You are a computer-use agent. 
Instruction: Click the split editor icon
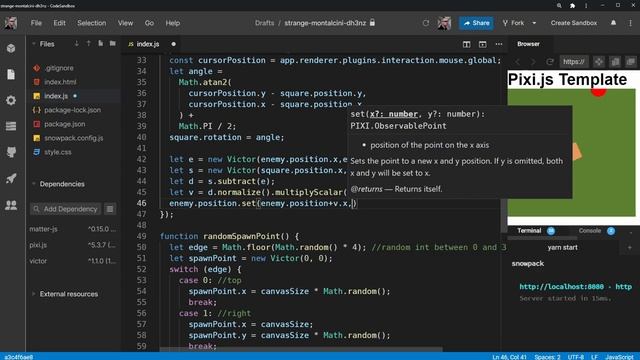(x=467, y=44)
